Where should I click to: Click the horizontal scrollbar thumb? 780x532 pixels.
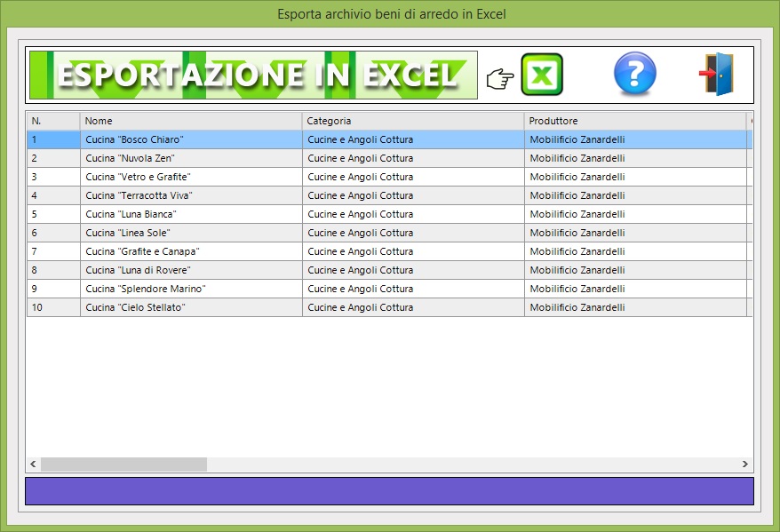coord(123,465)
